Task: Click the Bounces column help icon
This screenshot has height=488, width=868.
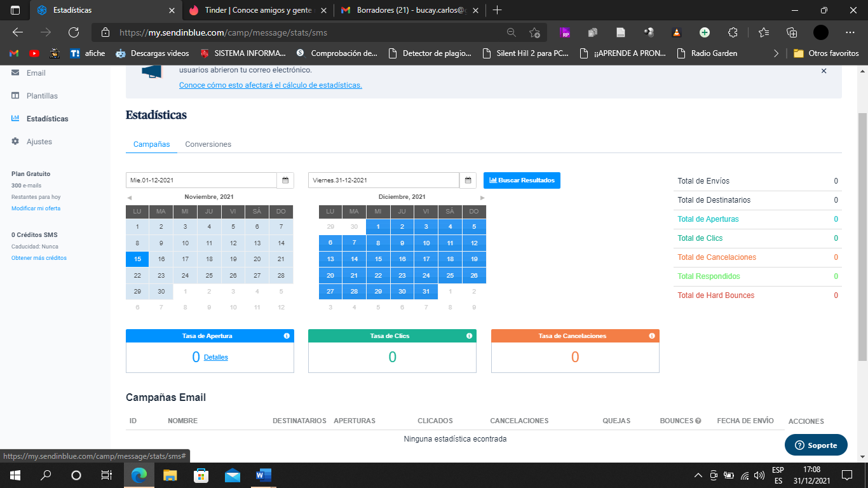Action: tap(698, 421)
